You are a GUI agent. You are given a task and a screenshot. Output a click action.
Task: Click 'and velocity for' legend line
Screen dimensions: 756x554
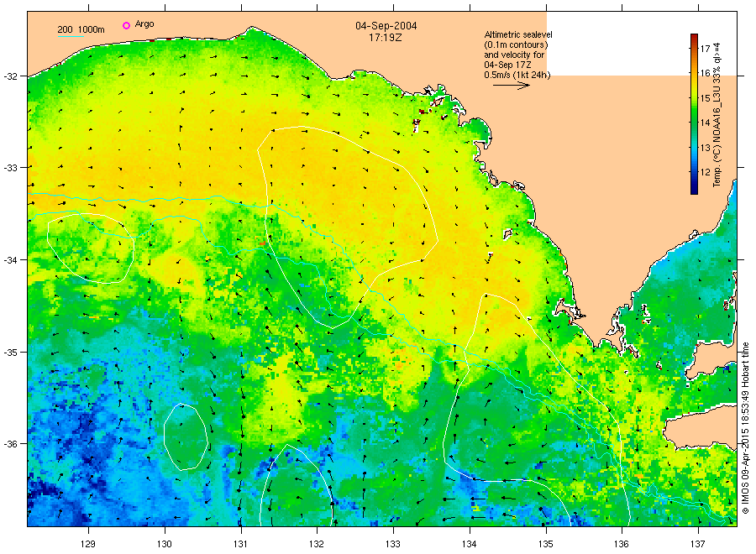tap(514, 55)
